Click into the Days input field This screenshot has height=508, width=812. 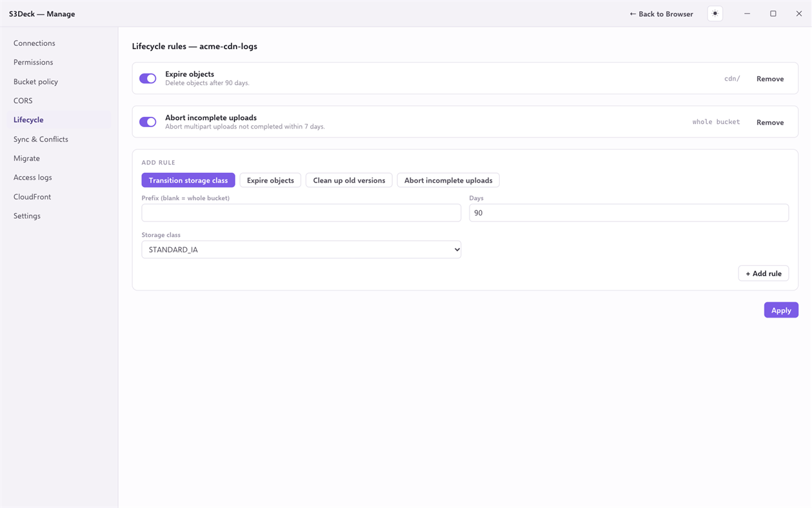(x=629, y=213)
